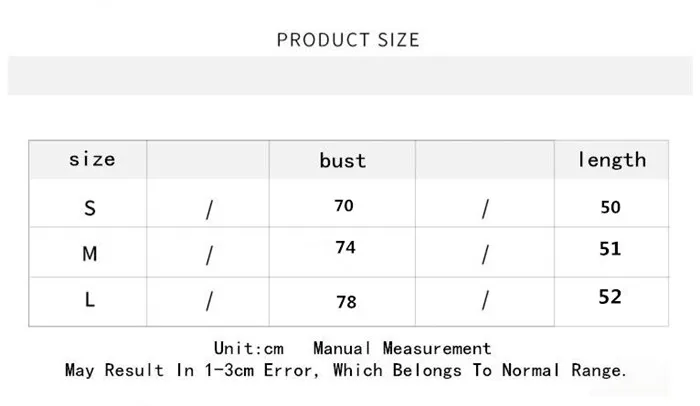Pick the bust value 70

point(344,206)
